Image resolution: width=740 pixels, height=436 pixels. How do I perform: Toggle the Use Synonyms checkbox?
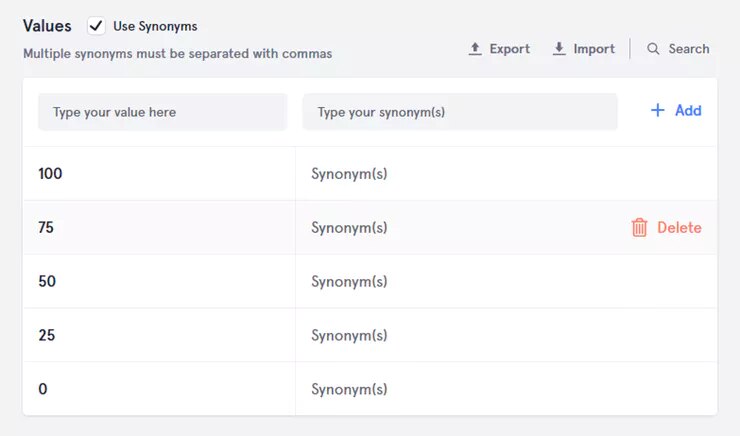(97, 26)
